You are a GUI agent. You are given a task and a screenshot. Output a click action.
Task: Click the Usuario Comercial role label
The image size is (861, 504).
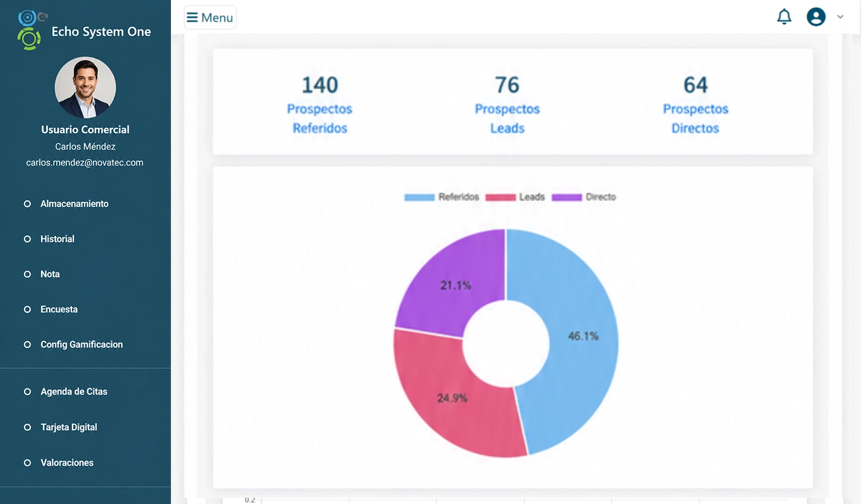[x=85, y=130]
